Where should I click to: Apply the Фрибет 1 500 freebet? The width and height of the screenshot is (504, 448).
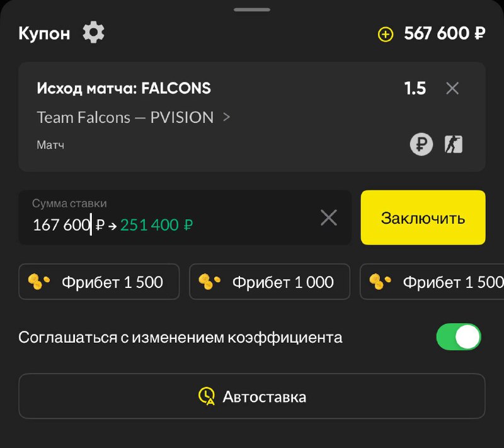(99, 282)
